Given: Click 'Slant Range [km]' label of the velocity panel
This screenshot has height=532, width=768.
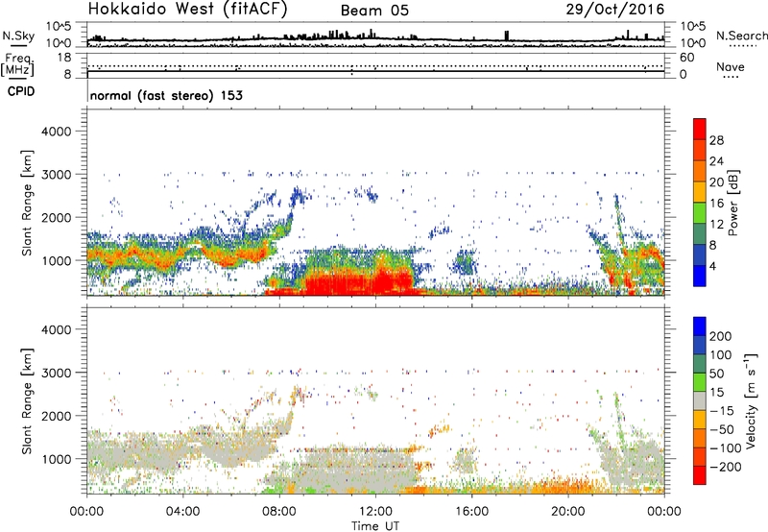Looking at the screenshot, I should [27, 401].
